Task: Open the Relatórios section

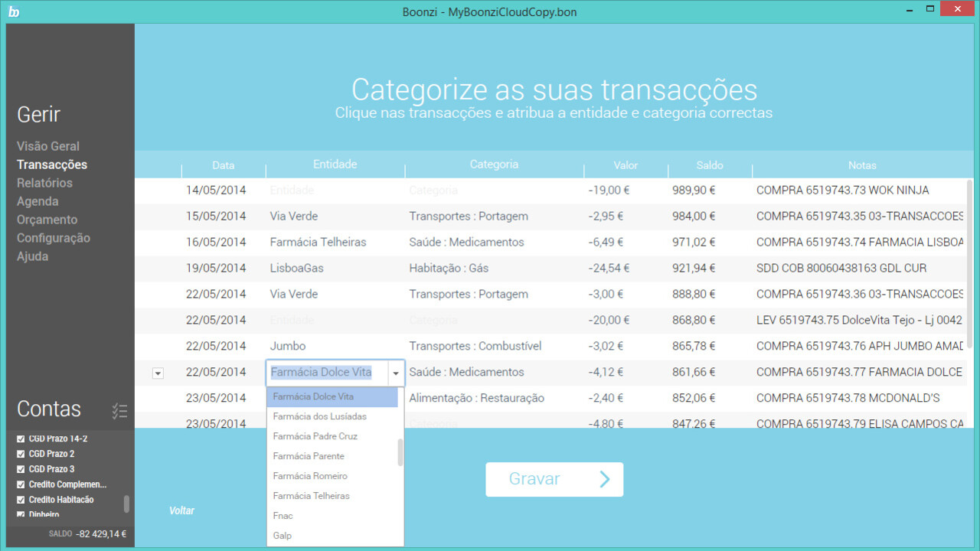Action: pos(44,183)
